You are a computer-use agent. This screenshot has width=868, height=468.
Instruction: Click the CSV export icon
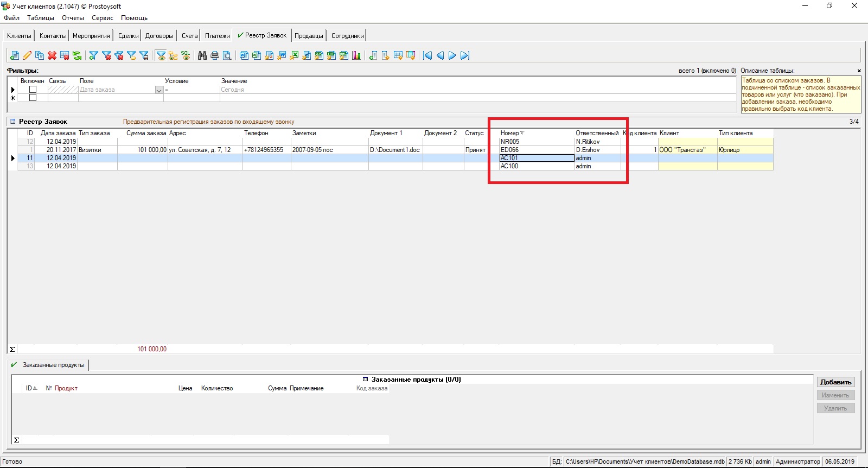(319, 55)
